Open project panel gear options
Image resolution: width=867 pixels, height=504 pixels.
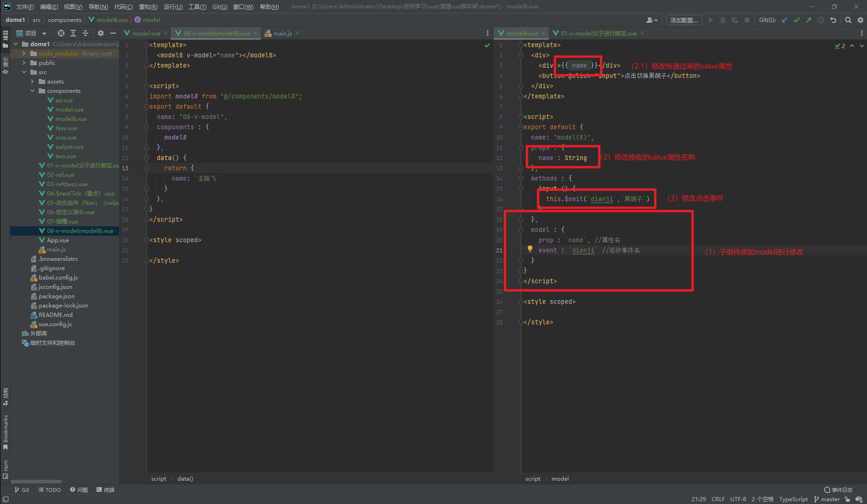coord(100,33)
